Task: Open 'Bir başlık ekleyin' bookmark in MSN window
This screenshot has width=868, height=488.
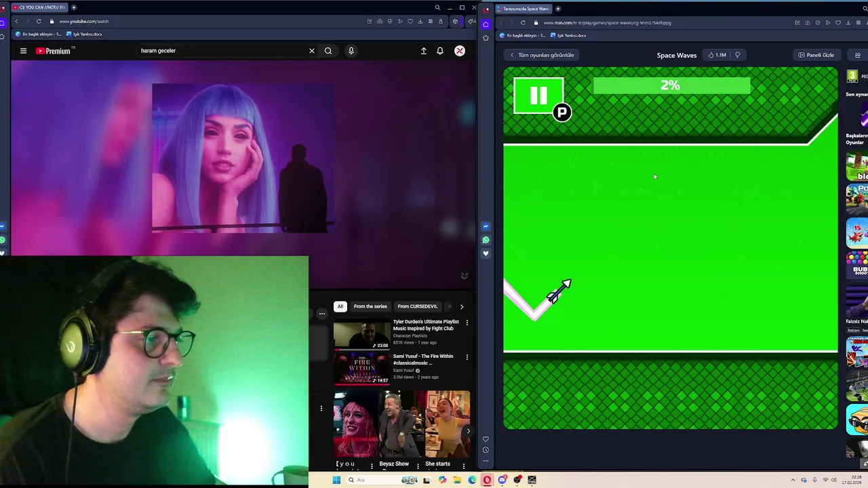Action: pyautogui.click(x=523, y=35)
